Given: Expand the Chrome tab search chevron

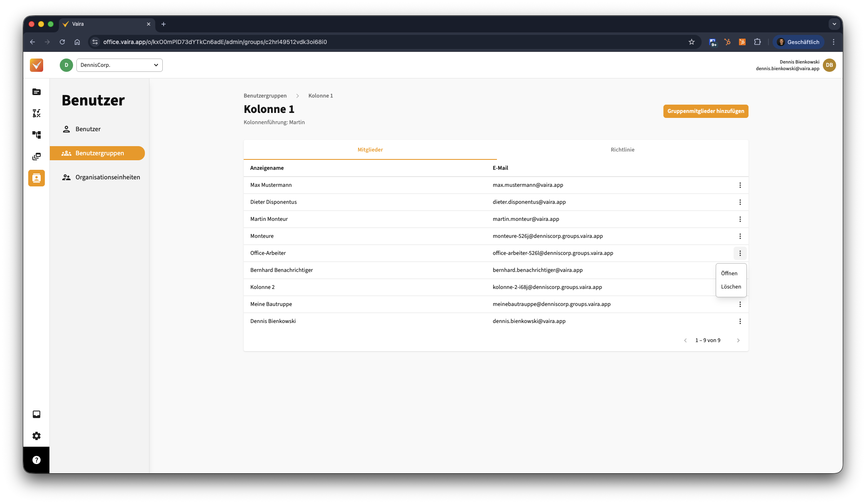Looking at the screenshot, I should coord(834,24).
